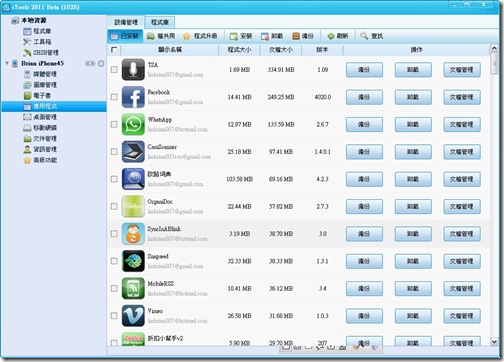Check the OrganiDoc row checkbox
504x362 pixels.
(114, 206)
